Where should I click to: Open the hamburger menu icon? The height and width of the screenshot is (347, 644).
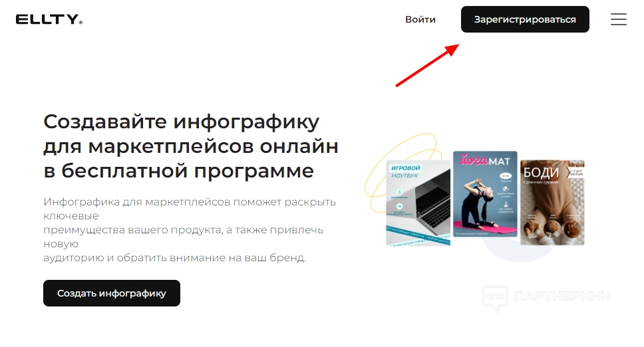click(618, 19)
